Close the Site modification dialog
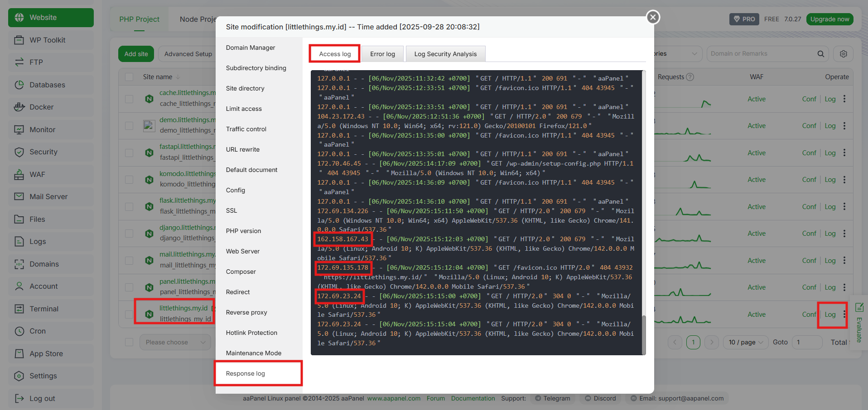The height and width of the screenshot is (410, 868). pyautogui.click(x=652, y=17)
